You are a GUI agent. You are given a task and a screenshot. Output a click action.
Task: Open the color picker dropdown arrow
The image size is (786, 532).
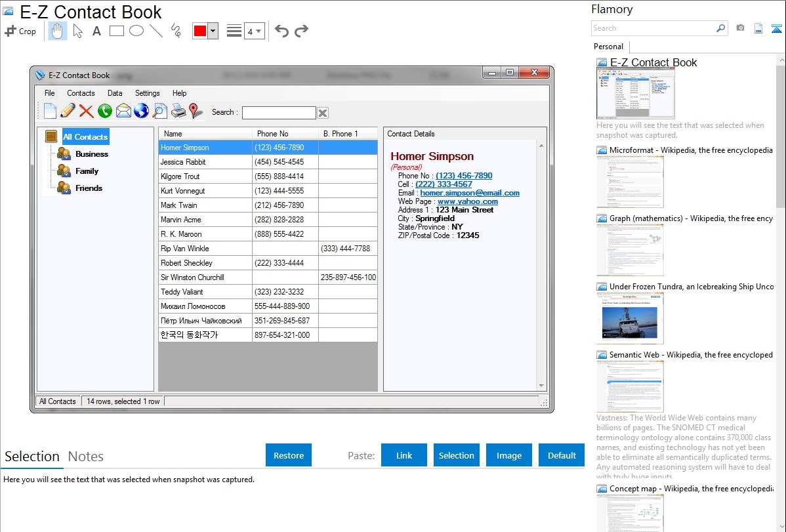point(213,31)
